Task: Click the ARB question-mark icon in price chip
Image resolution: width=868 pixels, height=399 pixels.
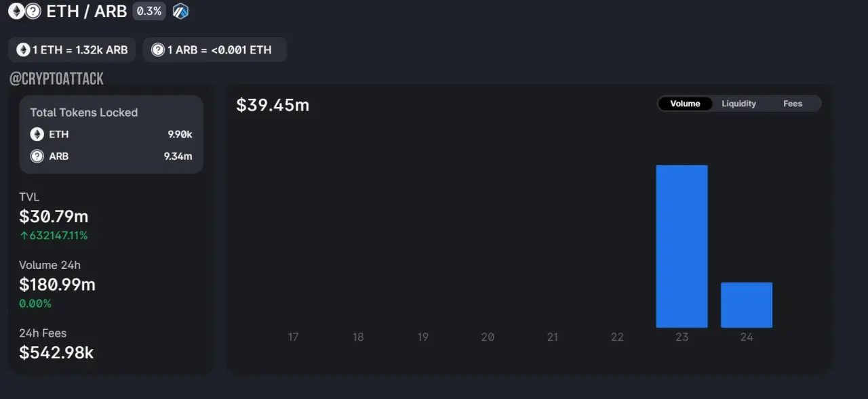Action: pos(158,50)
